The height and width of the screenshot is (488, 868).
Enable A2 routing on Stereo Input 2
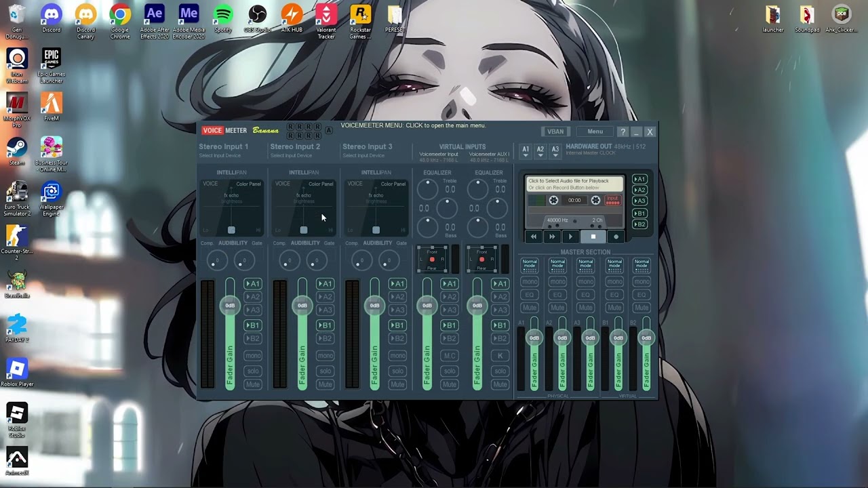[x=325, y=297]
